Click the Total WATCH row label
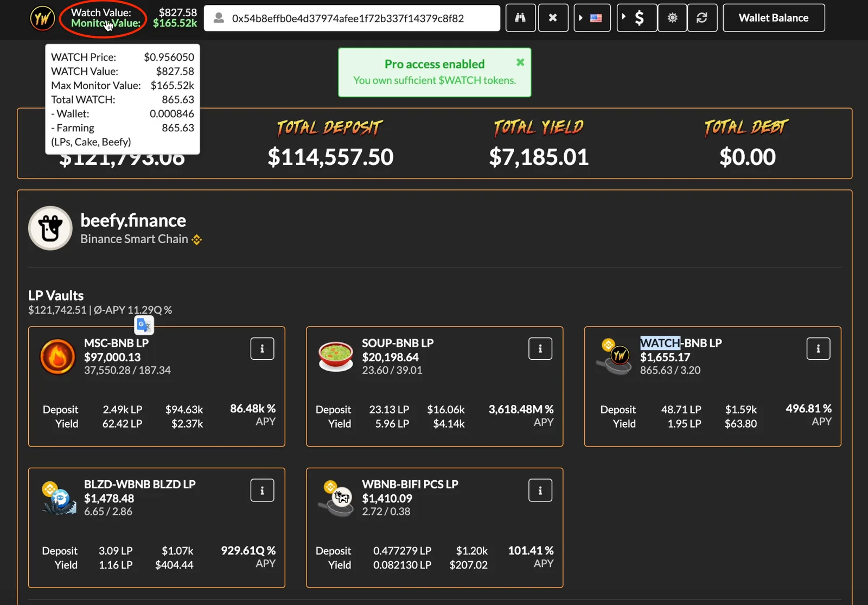 (x=83, y=99)
